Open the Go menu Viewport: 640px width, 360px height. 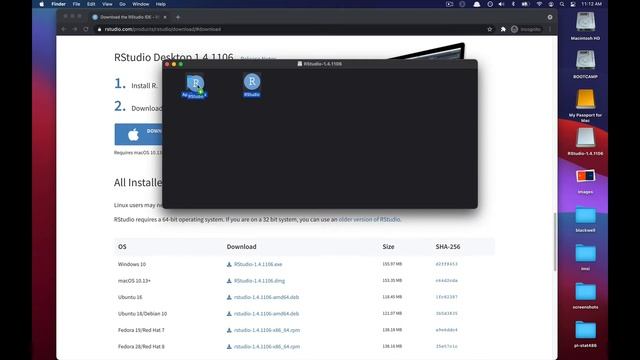click(122, 4)
